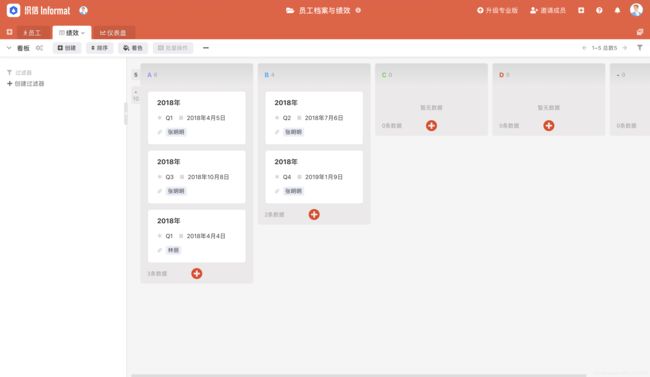Click the filter funnel icon at far right
The height and width of the screenshot is (377, 650).
pos(640,48)
